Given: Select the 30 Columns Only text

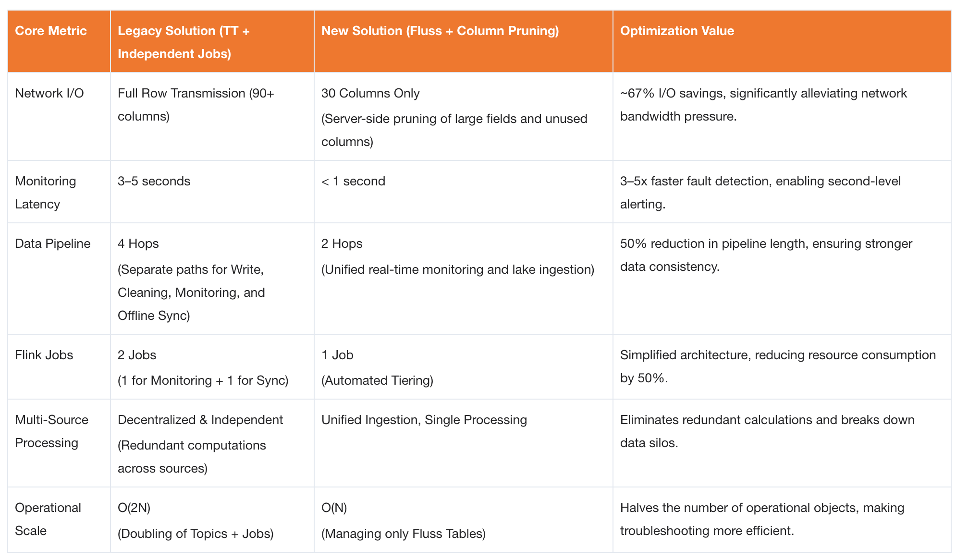Looking at the screenshot, I should coord(370,93).
